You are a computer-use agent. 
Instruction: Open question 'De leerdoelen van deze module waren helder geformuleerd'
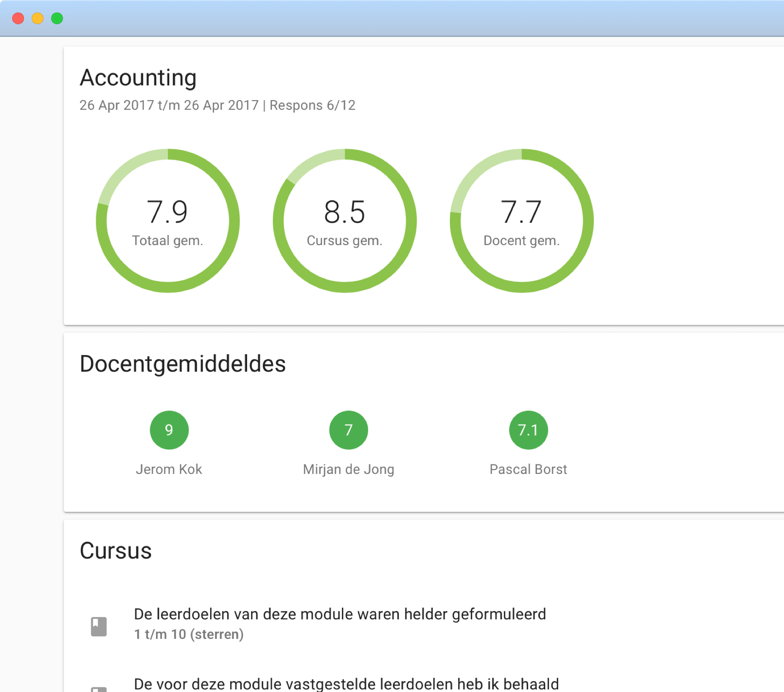[x=340, y=614]
